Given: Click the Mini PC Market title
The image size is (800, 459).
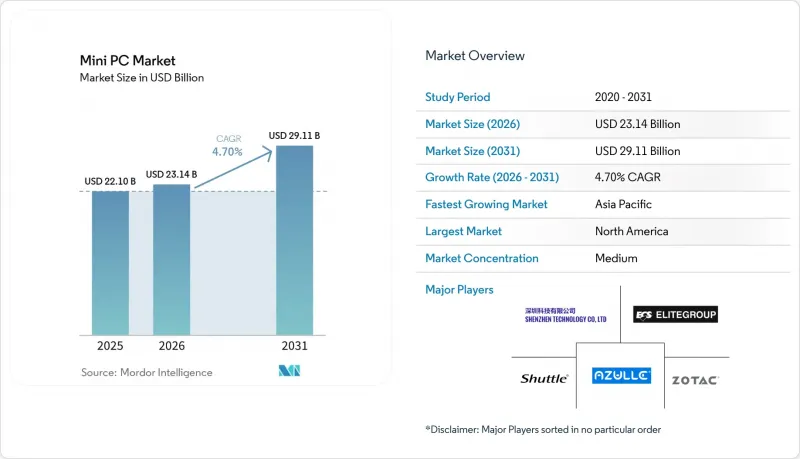Looking at the screenshot, I should [x=128, y=61].
